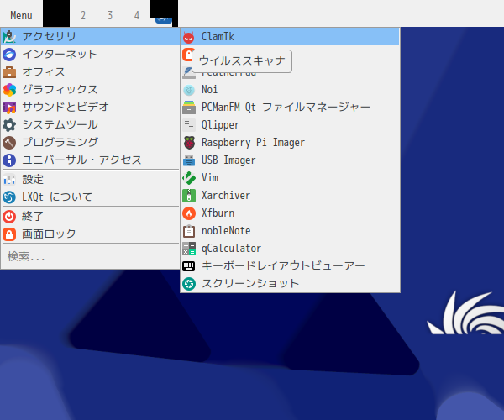The image size is (504, 420).
Task: Open the オフィス category
Action: [90, 72]
